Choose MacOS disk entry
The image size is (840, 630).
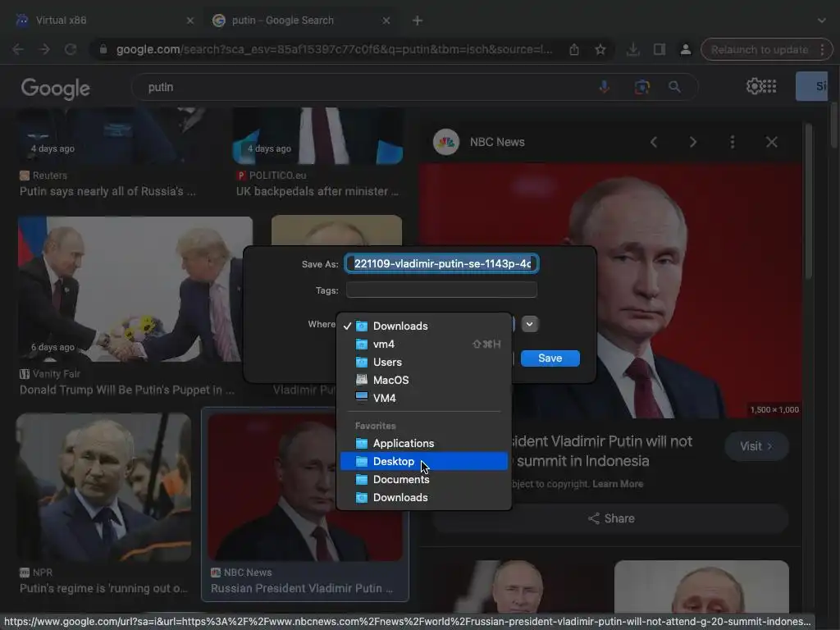click(x=423, y=380)
